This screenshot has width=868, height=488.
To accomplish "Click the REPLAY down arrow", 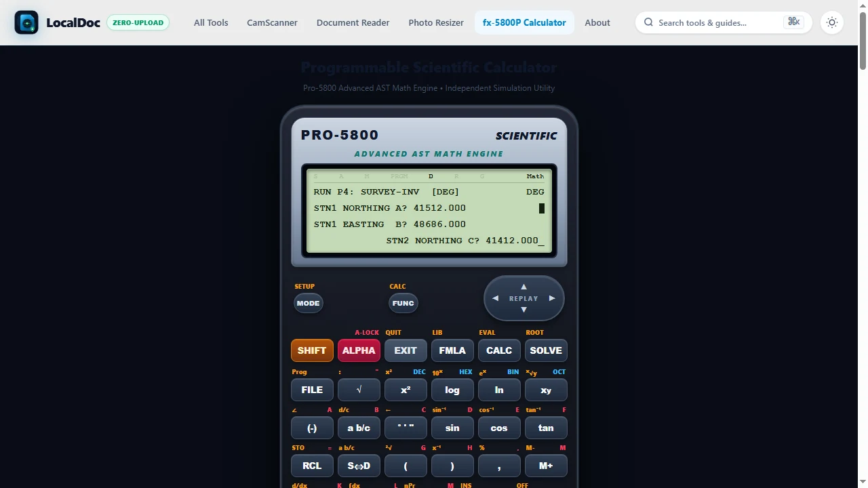I will [524, 310].
